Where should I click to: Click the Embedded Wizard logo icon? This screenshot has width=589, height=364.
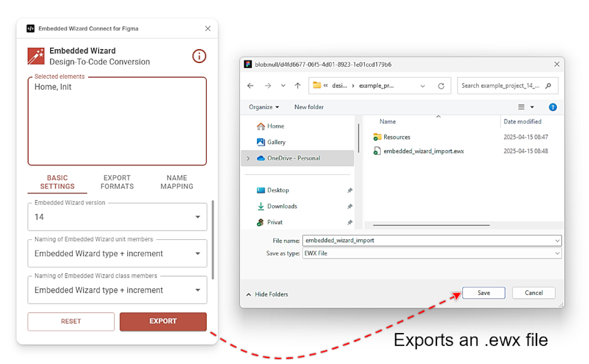tap(36, 56)
